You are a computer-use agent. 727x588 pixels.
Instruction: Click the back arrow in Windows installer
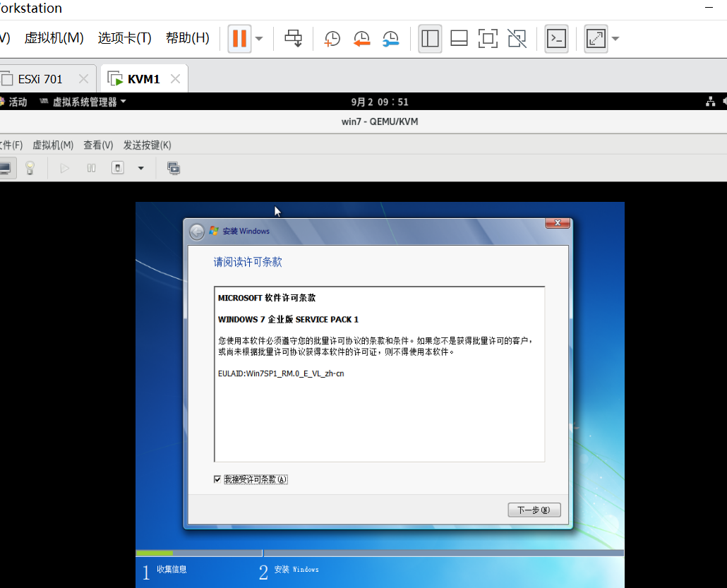[197, 232]
